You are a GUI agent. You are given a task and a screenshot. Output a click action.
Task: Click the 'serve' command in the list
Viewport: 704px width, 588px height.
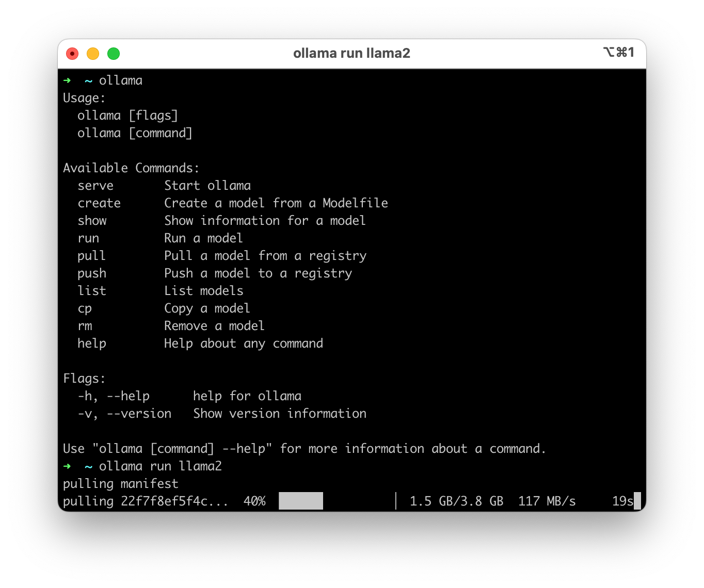point(95,186)
